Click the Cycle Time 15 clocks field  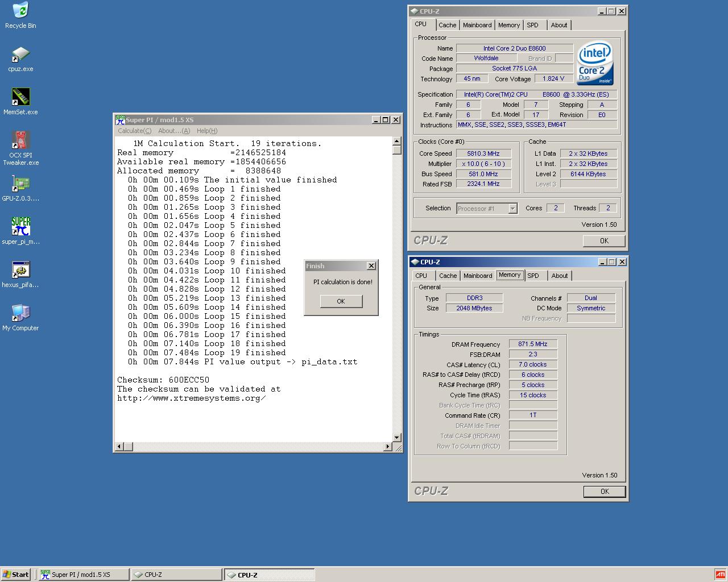[x=533, y=395]
